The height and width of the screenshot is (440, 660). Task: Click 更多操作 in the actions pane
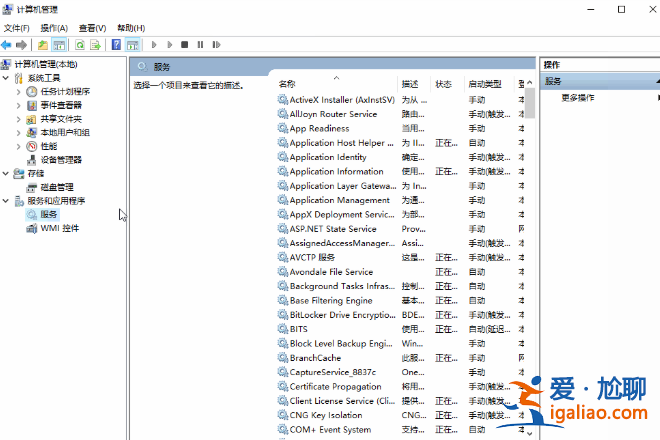tap(578, 98)
